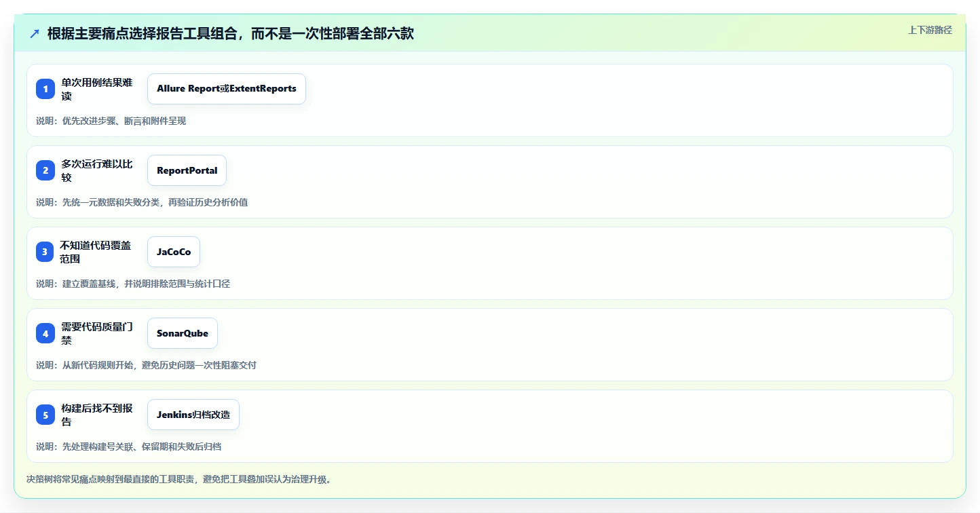
Task: Click the note 先处理构建号关联、保留期和失败后归档
Action: pyautogui.click(x=142, y=446)
